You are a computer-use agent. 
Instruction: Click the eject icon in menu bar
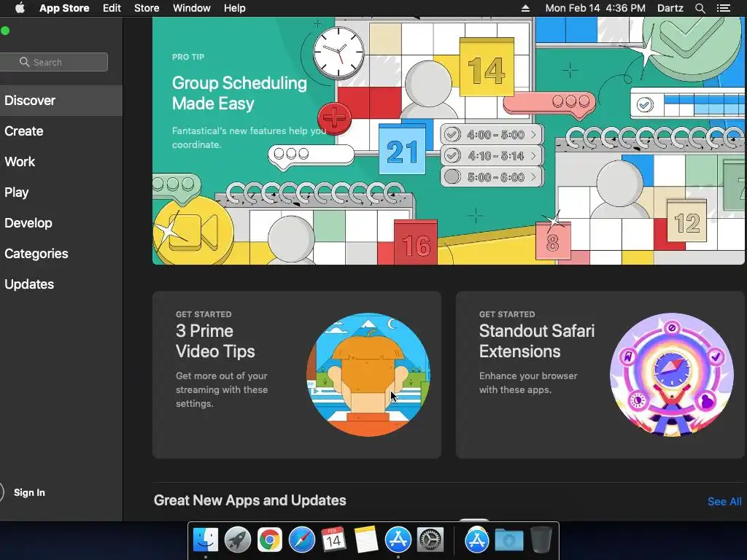(525, 8)
